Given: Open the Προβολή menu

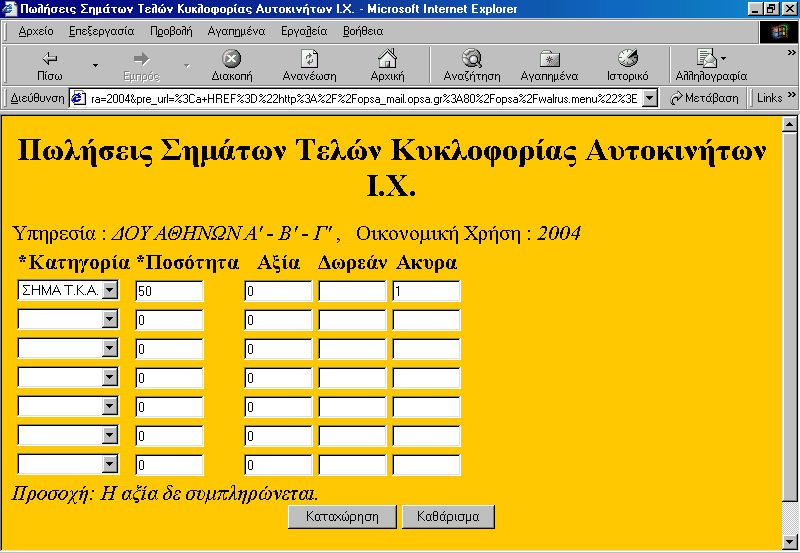Looking at the screenshot, I should pos(170,31).
